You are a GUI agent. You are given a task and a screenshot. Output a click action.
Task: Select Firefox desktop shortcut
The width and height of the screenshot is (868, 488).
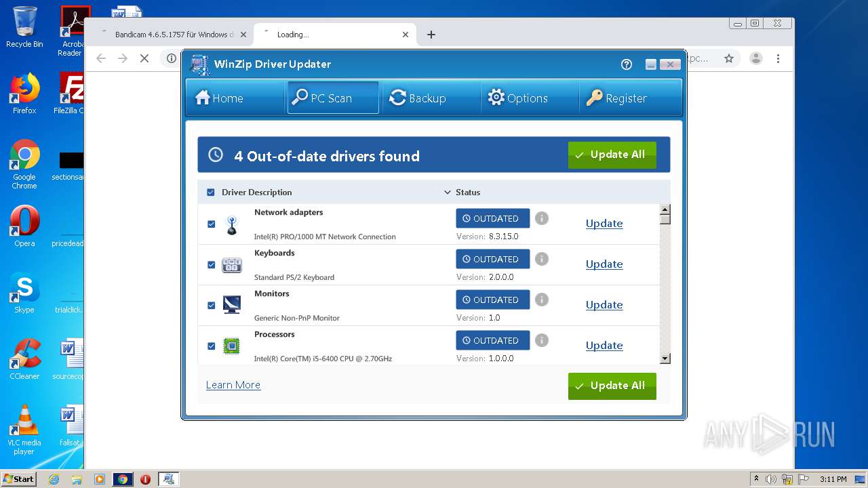click(24, 94)
